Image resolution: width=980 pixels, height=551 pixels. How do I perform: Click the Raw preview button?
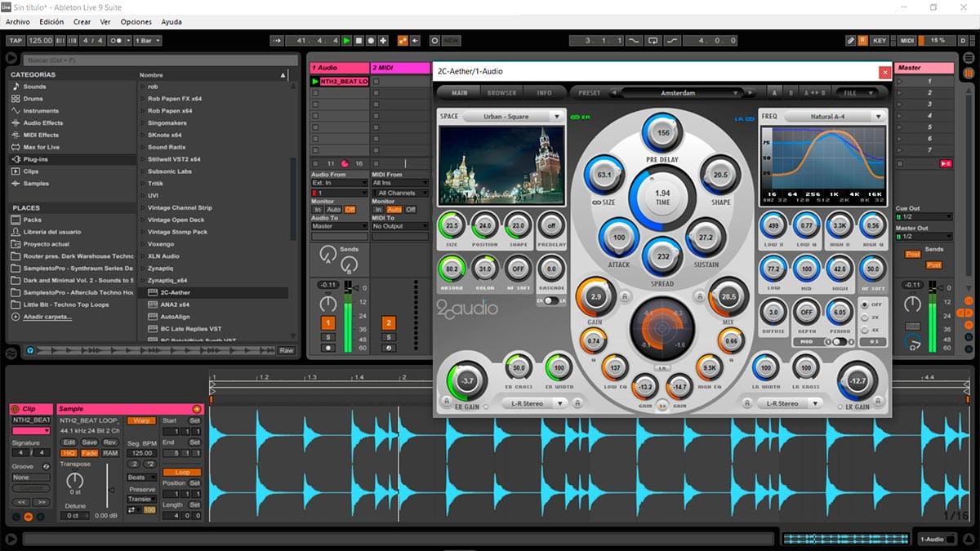pyautogui.click(x=286, y=350)
